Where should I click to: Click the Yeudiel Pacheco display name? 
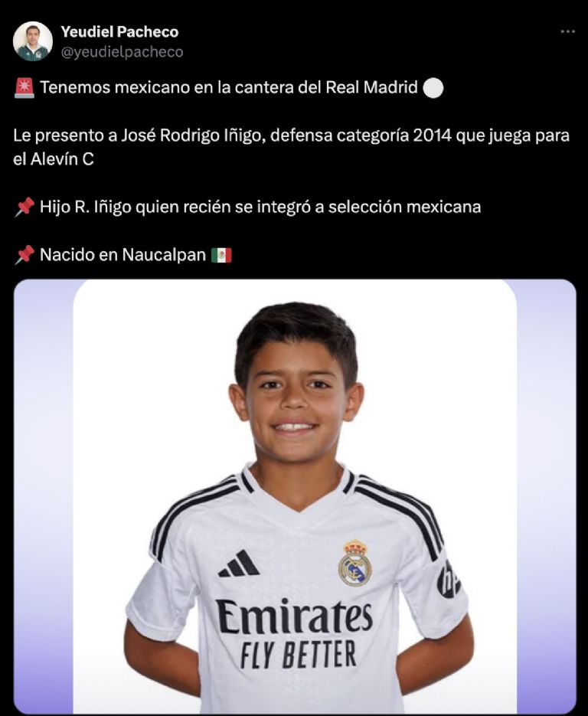click(x=119, y=31)
